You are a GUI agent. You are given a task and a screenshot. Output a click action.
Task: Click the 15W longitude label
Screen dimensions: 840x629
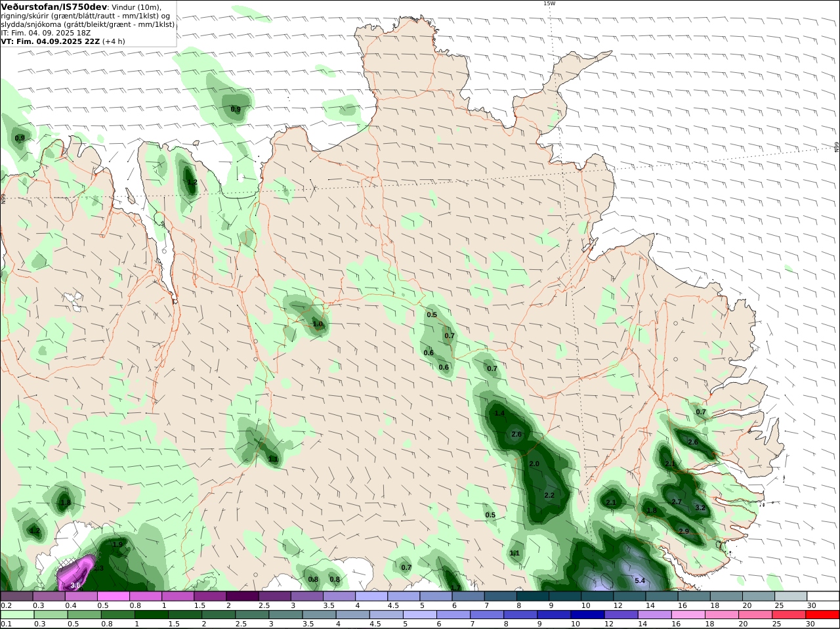(549, 3)
